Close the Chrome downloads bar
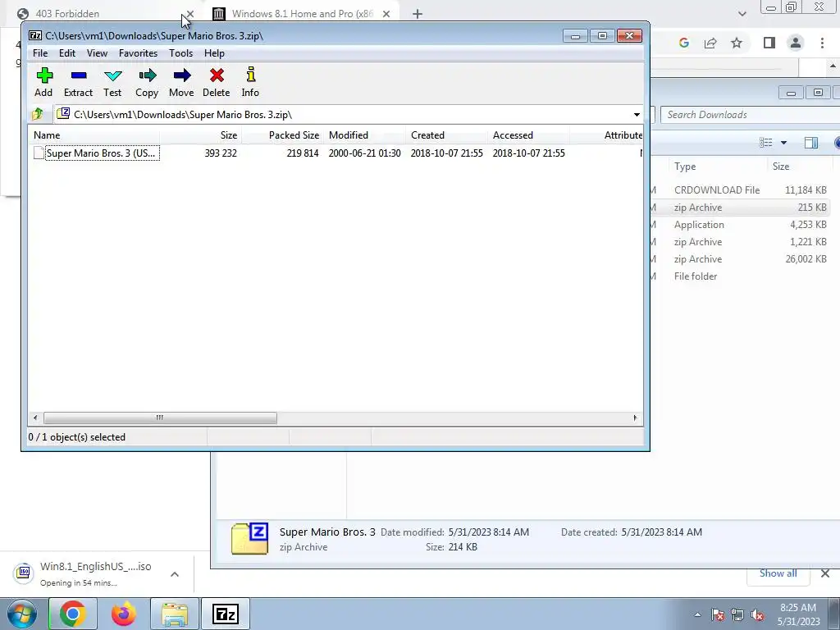 (x=825, y=573)
